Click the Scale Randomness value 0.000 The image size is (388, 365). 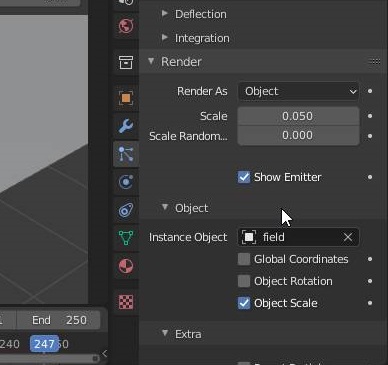pyautogui.click(x=299, y=135)
